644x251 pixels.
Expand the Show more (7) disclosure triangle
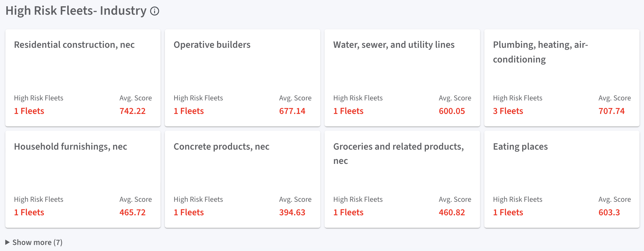tap(7, 242)
